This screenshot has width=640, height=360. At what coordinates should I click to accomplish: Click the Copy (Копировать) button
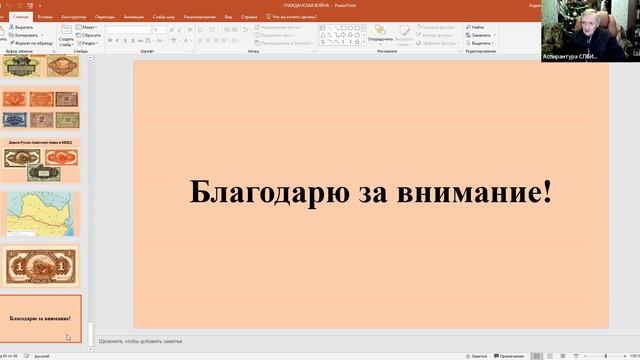point(23,35)
